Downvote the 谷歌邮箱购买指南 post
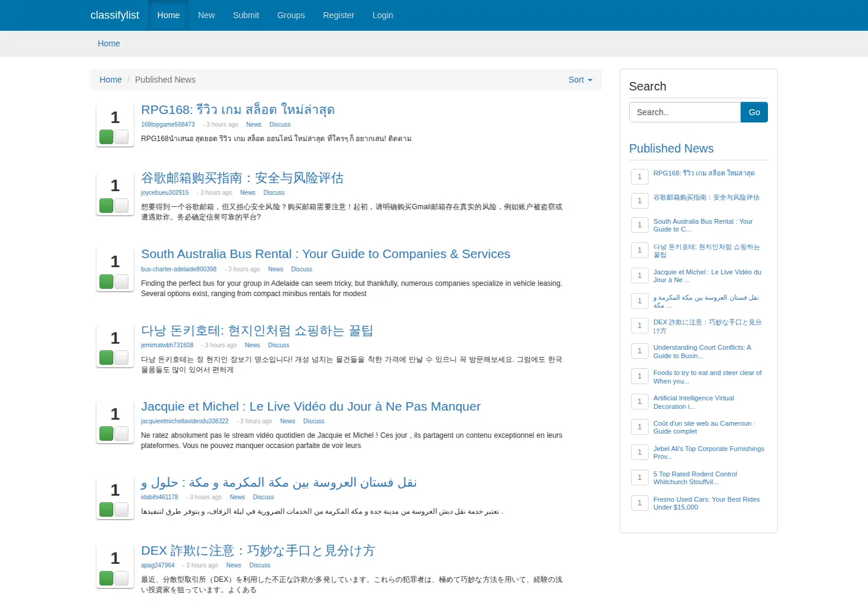This screenshot has width=868, height=603. (122, 206)
